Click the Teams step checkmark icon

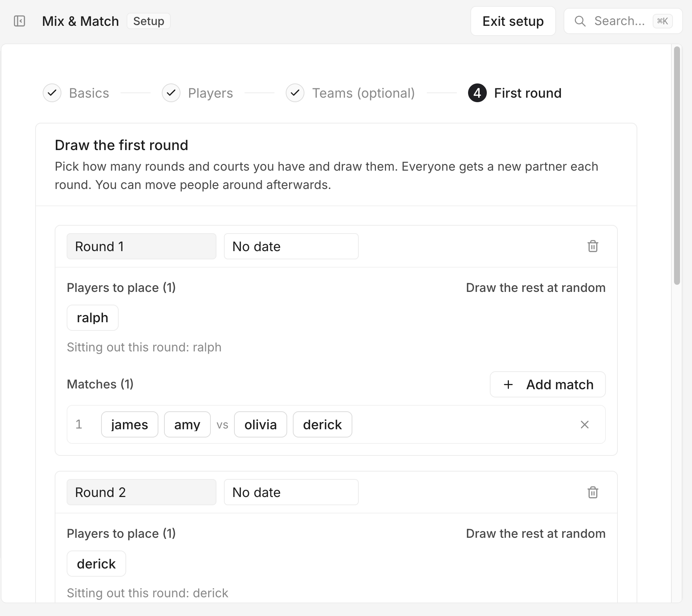[295, 93]
